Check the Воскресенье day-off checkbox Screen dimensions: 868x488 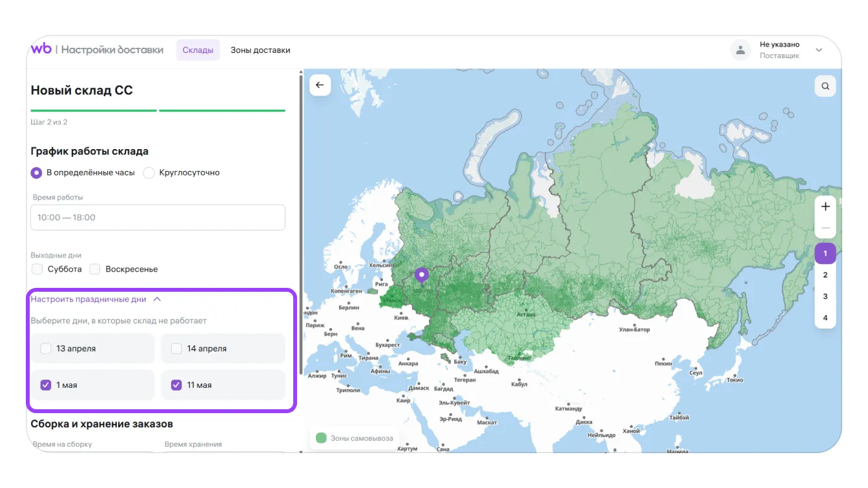click(x=95, y=269)
